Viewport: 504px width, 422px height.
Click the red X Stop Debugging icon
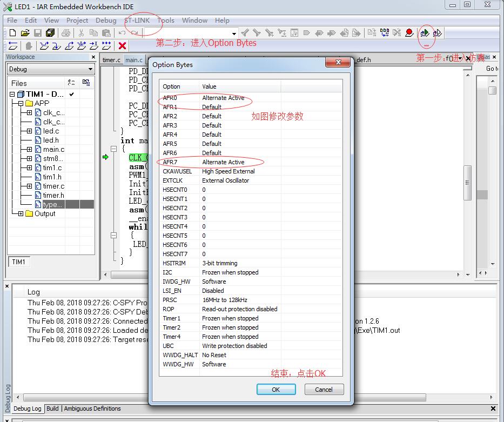123,46
